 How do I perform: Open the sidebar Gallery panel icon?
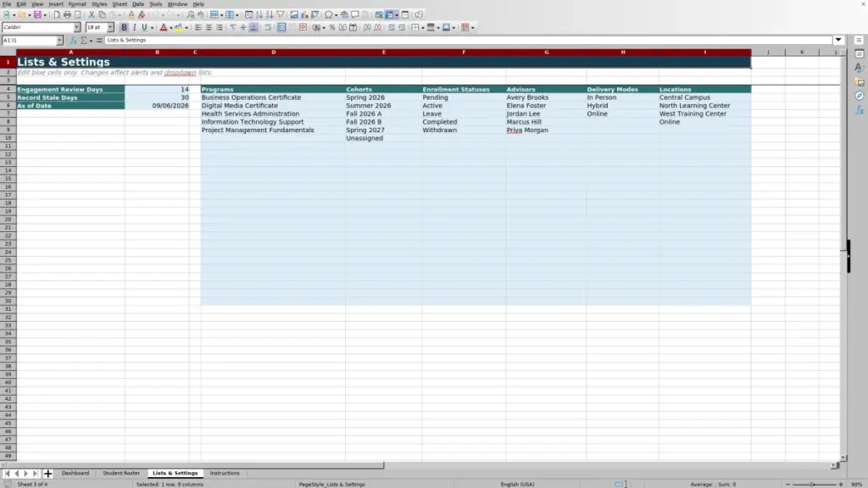860,82
